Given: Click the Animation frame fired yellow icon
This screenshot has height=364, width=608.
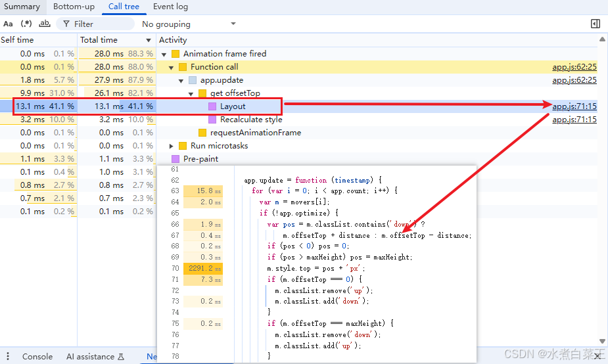Looking at the screenshot, I should coord(175,54).
